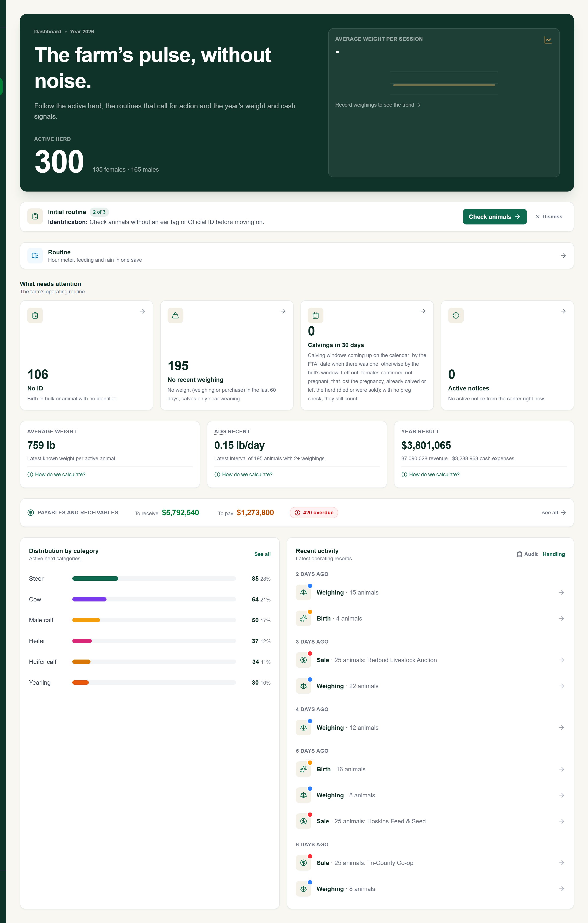Click the No recent weighing weight icon
588x923 pixels.
(175, 315)
